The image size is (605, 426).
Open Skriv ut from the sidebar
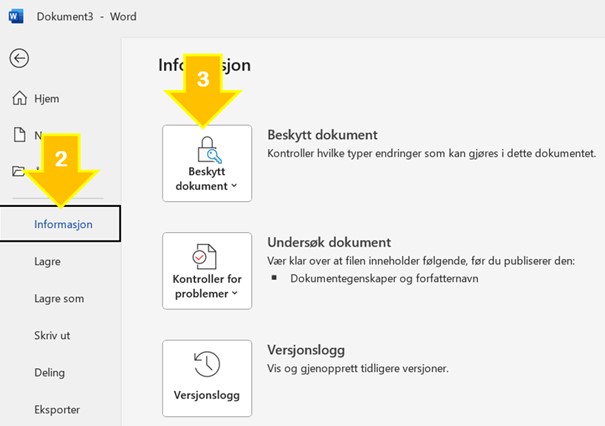[x=52, y=335]
